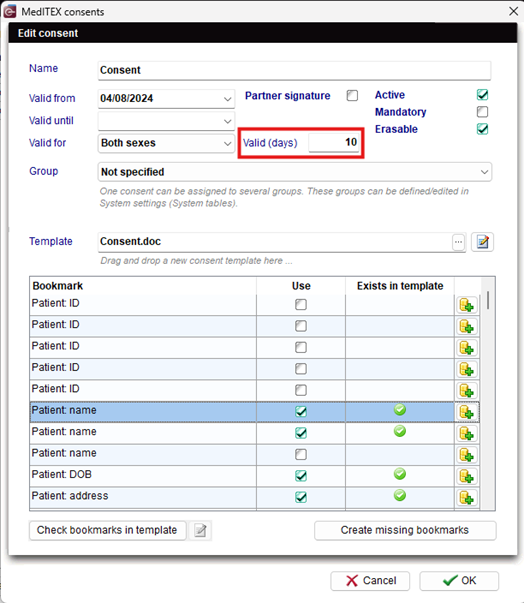Click the Edit consent header bar
Viewport: 524px width, 603px height.
[x=263, y=33]
